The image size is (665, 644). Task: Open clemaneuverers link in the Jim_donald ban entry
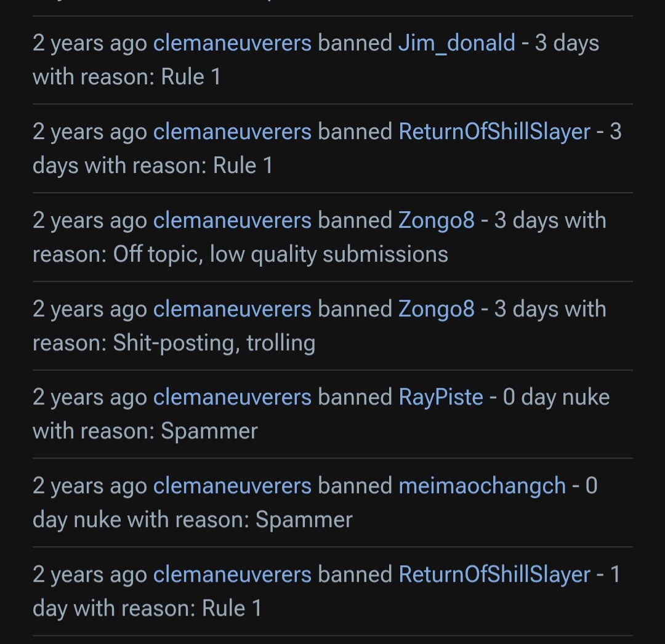click(x=232, y=43)
